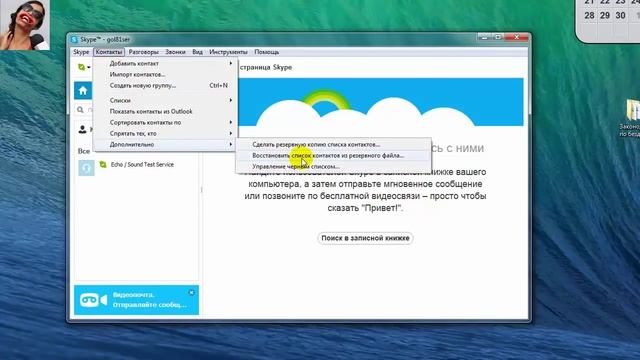Click Показать контакты из Outlook
This screenshot has height=360, width=640.
click(x=165, y=111)
